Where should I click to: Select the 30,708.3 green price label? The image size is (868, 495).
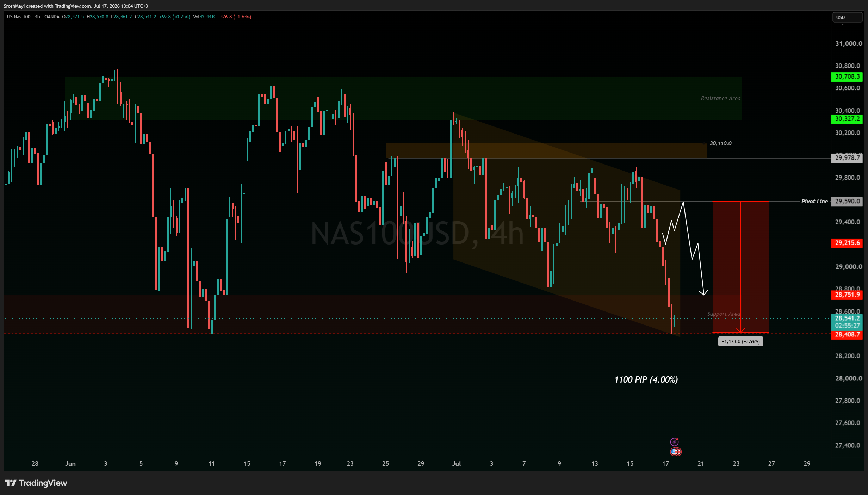[x=847, y=77]
